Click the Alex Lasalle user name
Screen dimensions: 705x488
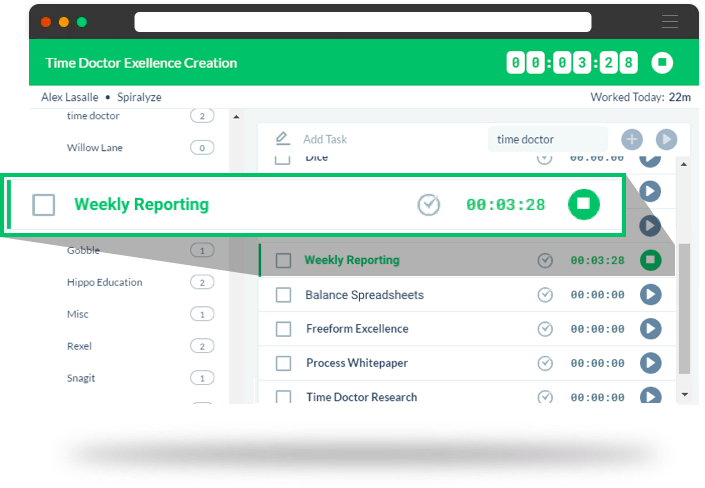point(70,97)
